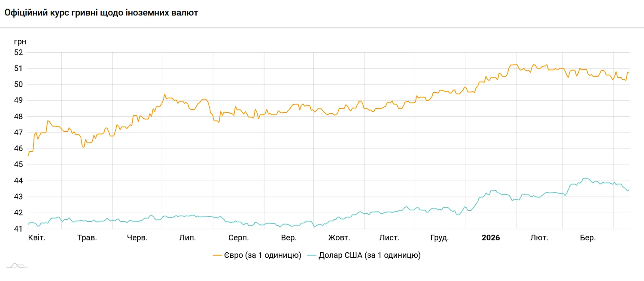Image resolution: width=644 pixels, height=281 pixels.
Task: Click the orange Євро legend line marker
Action: [x=217, y=256]
